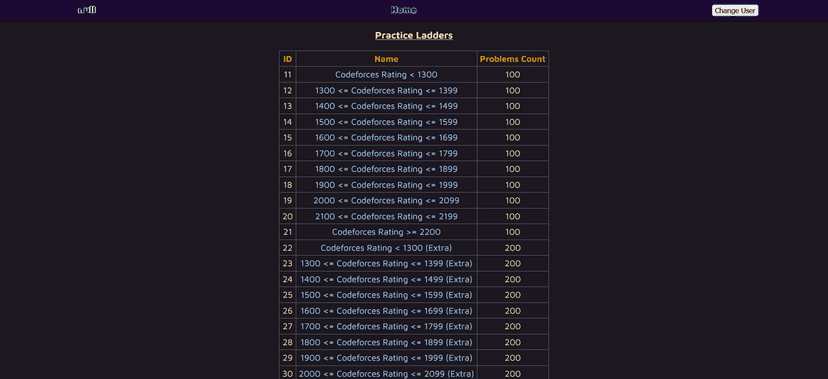
Task: Select 1300 <= Codeforces Rating <= 1399 ladder
Action: pyautogui.click(x=386, y=91)
